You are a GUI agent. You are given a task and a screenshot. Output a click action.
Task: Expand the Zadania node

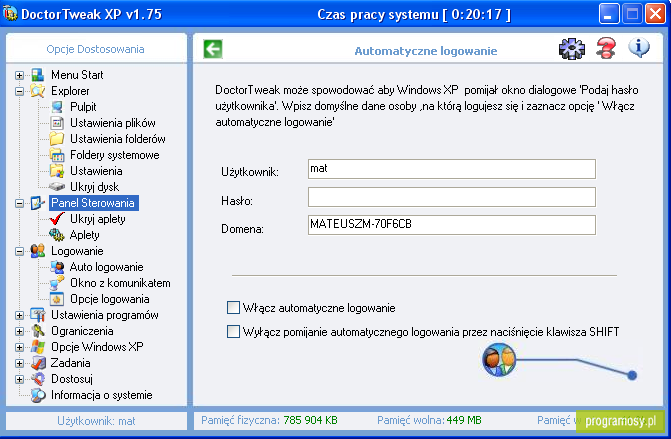tap(19, 363)
